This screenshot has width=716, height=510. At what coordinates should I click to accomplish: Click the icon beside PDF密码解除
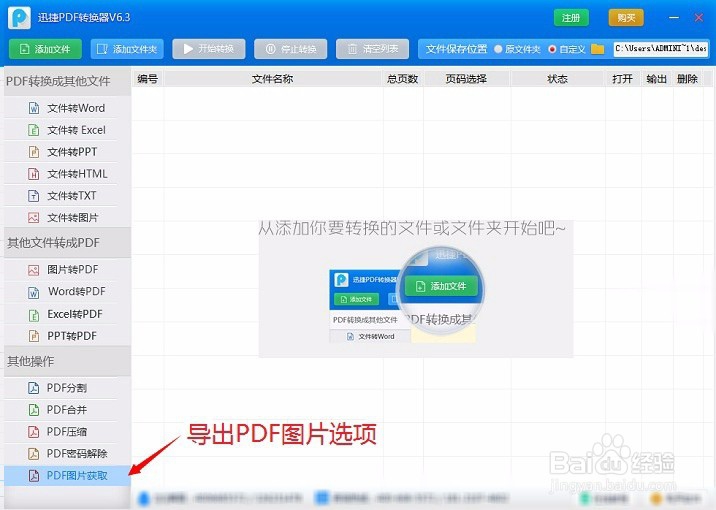34,453
